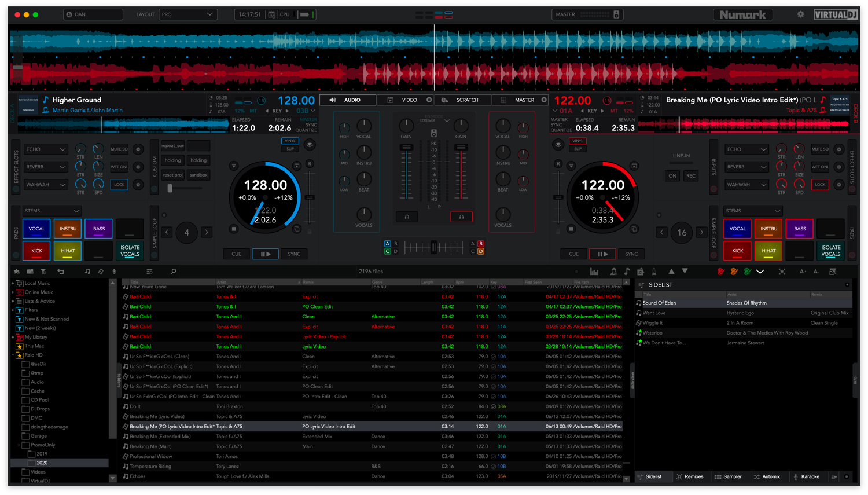Click left deck VOCAL stem pad
The image size is (868, 495).
(36, 229)
